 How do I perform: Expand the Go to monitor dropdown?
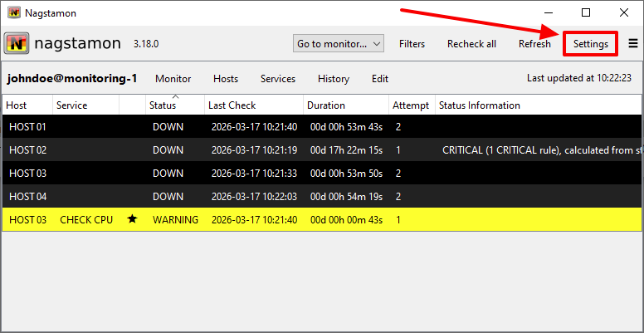(339, 44)
